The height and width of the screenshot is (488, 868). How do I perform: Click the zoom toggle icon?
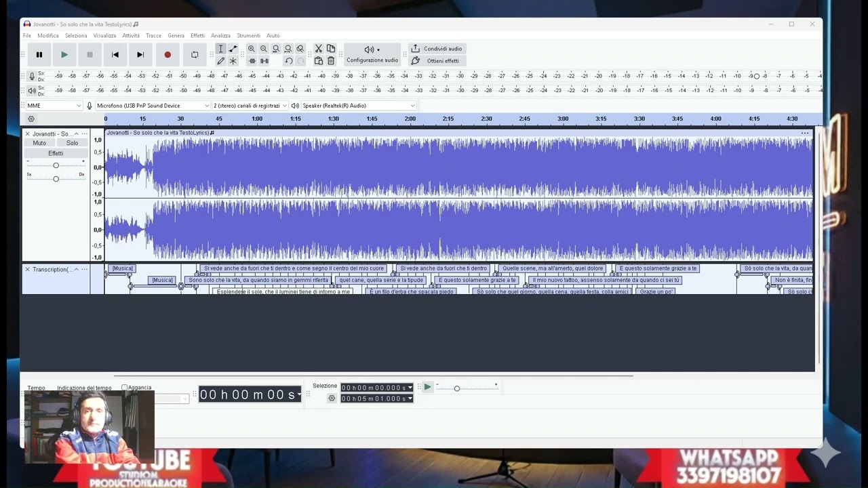(x=300, y=49)
